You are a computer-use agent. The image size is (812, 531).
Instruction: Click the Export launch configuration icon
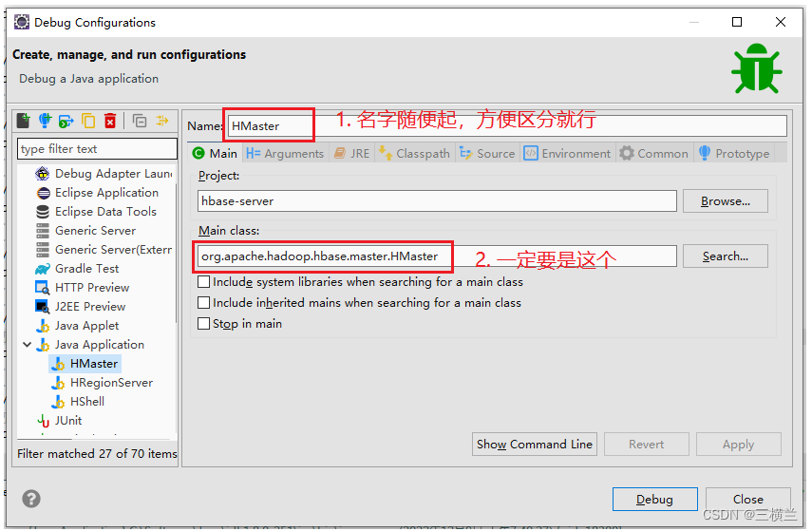(x=66, y=121)
